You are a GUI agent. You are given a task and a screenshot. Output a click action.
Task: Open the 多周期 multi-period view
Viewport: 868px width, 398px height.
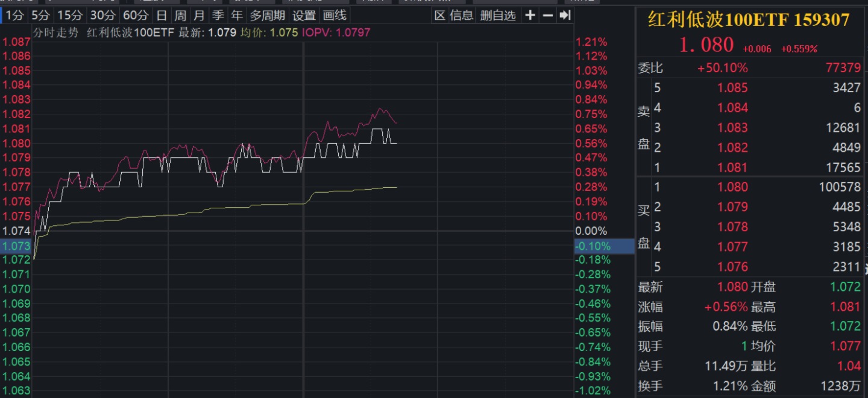pos(267,16)
